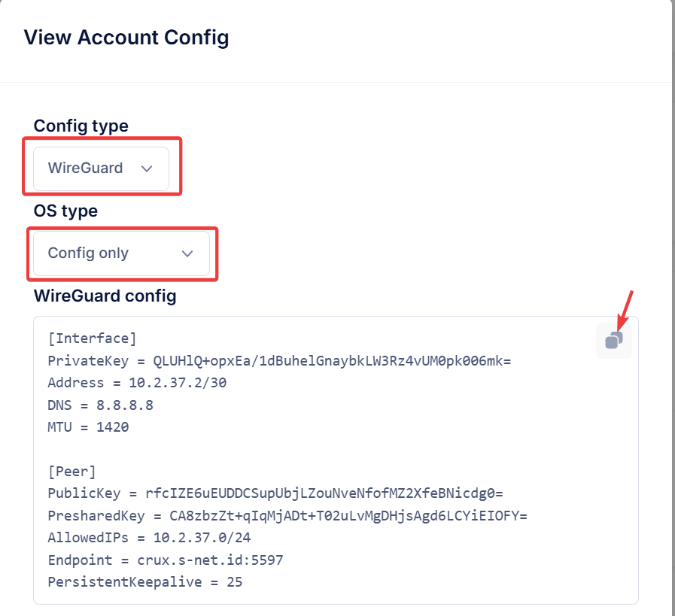Click the chevron beside Config only
The image size is (675, 616).
pos(187,253)
